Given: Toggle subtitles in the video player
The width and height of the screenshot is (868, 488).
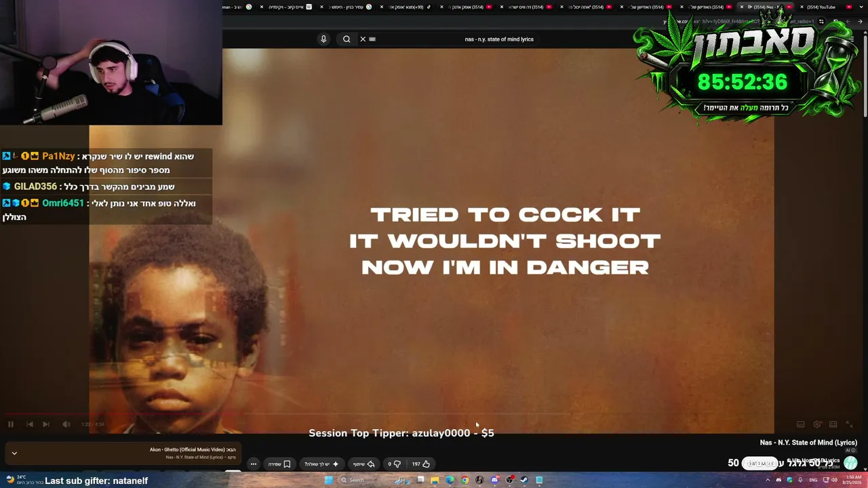Looking at the screenshot, I should coord(800,424).
